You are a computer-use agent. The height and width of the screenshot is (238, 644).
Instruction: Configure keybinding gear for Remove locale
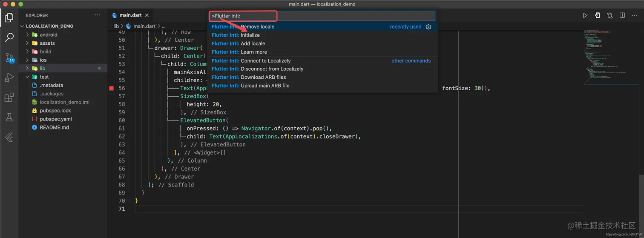click(x=428, y=26)
